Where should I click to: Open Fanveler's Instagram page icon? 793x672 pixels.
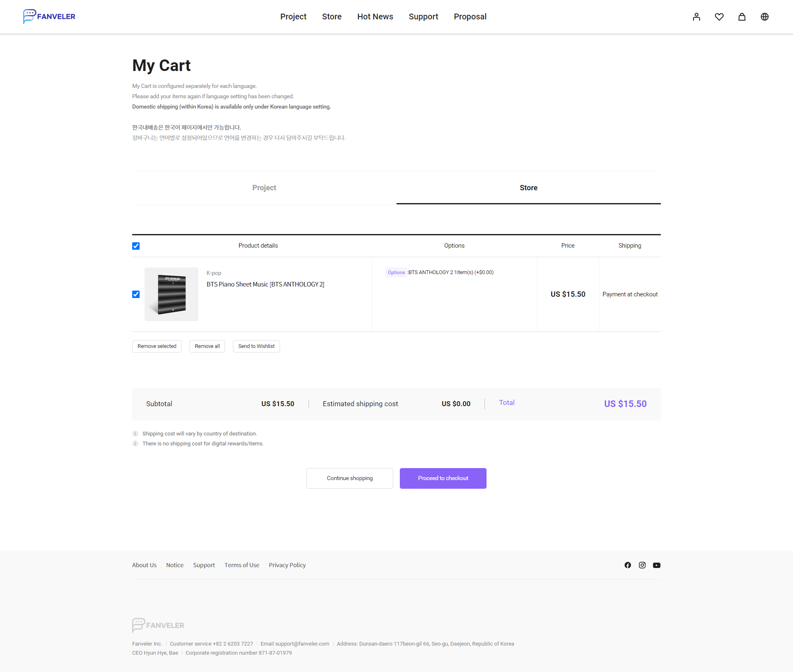(642, 565)
